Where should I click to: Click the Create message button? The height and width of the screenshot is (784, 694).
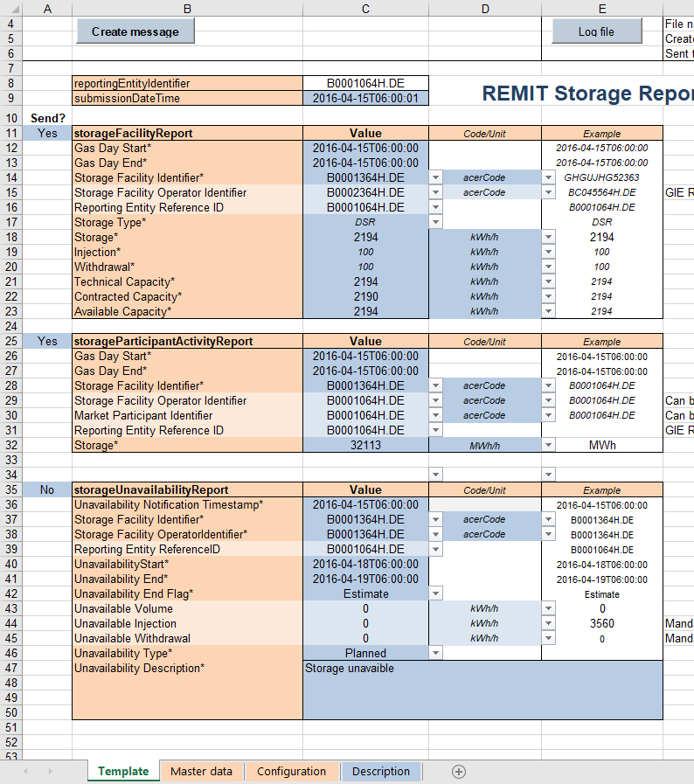pyautogui.click(x=135, y=31)
